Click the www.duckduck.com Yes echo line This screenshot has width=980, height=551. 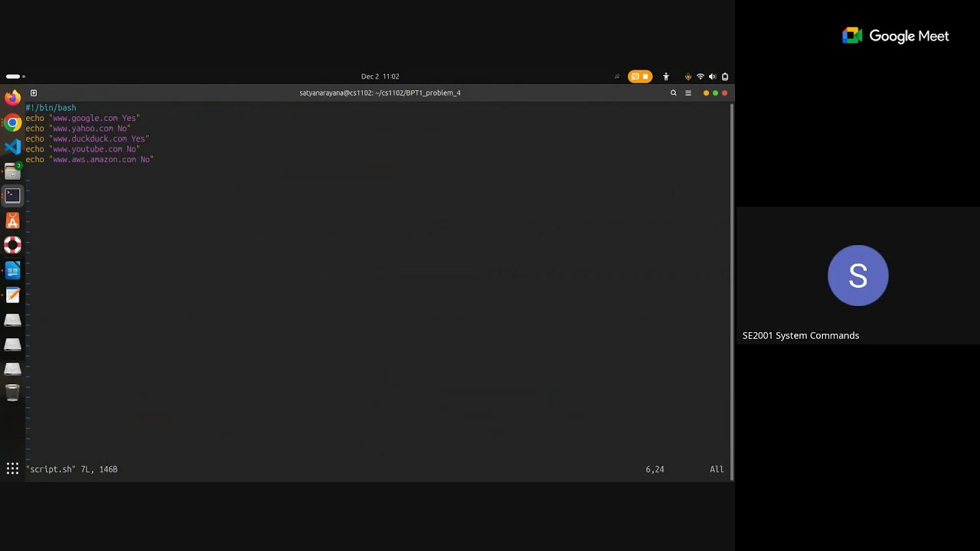(87, 139)
